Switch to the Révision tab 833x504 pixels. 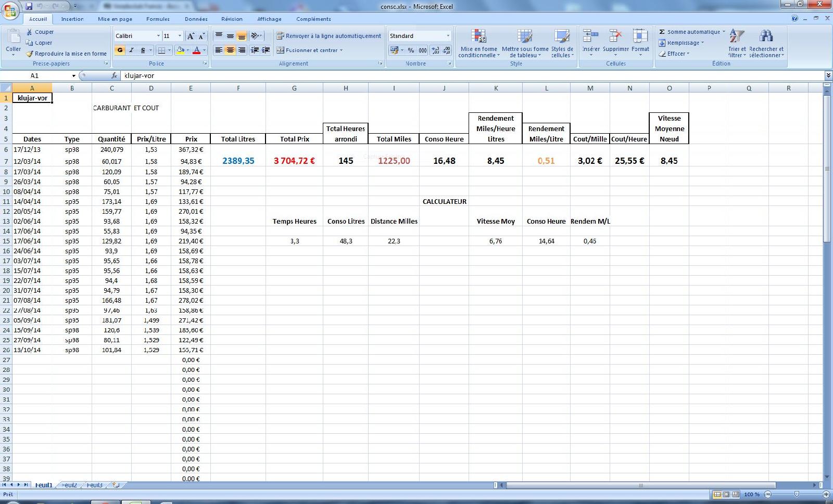point(232,19)
